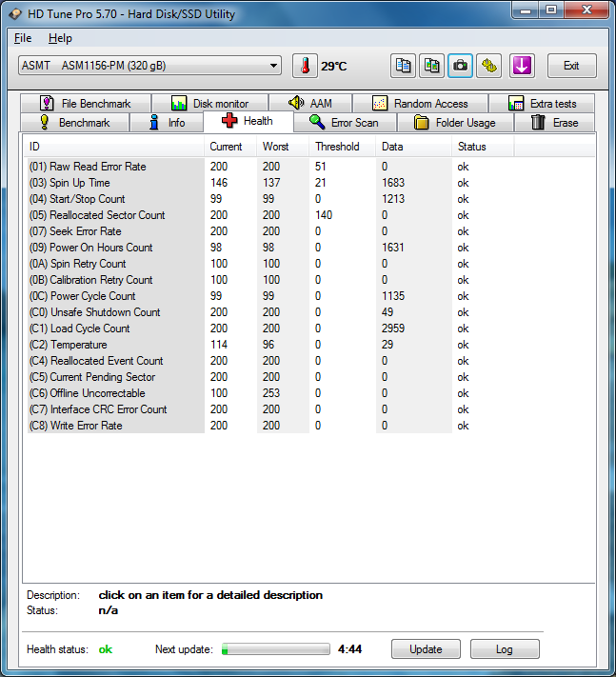Close the HD Tune Pro window
Image resolution: width=616 pixels, height=677 pixels.
[x=586, y=10]
